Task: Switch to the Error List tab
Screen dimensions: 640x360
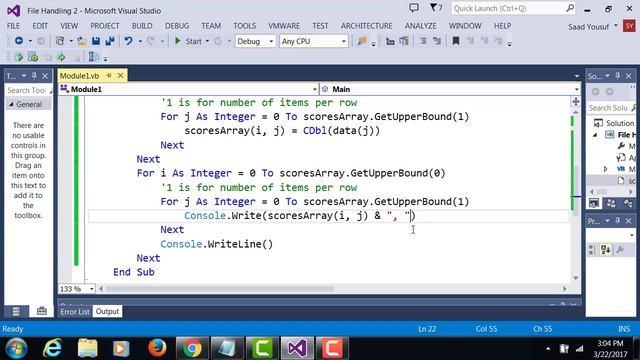Action: (75, 311)
